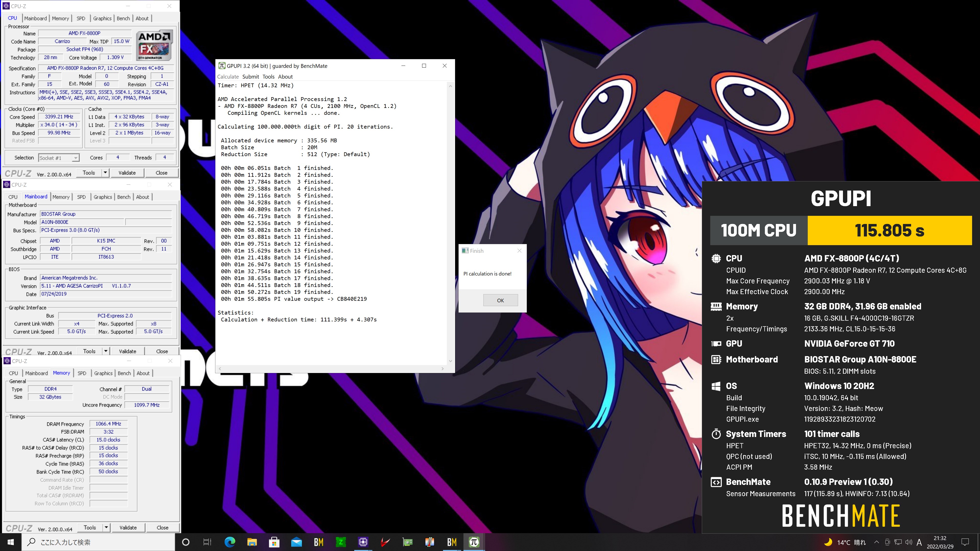Click Core Speed value 3399.21 MHz
This screenshot has width=980, height=551.
59,117
